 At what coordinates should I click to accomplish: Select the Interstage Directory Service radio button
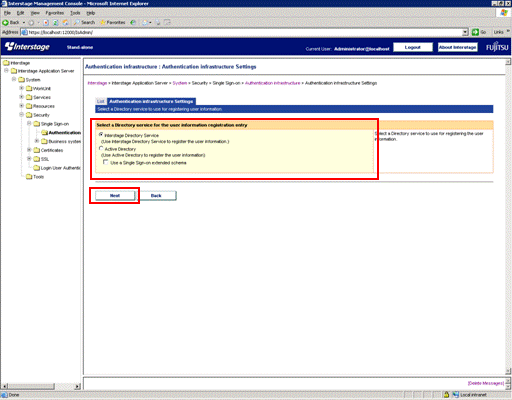101,134
